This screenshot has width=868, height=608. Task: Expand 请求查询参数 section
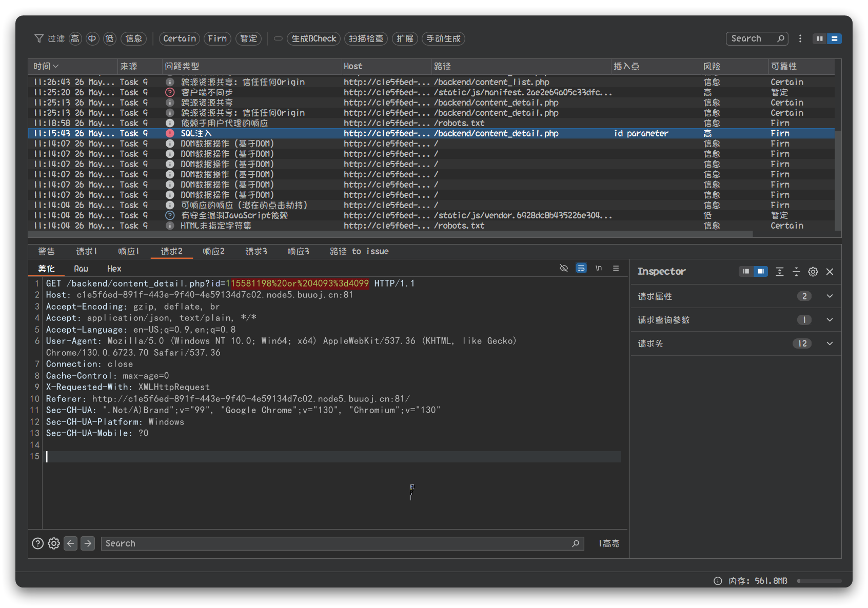click(829, 320)
